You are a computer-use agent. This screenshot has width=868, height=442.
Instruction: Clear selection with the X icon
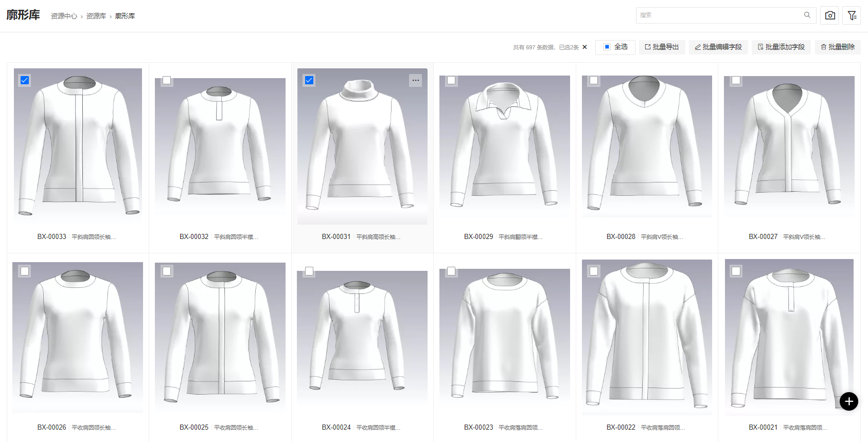(x=584, y=47)
